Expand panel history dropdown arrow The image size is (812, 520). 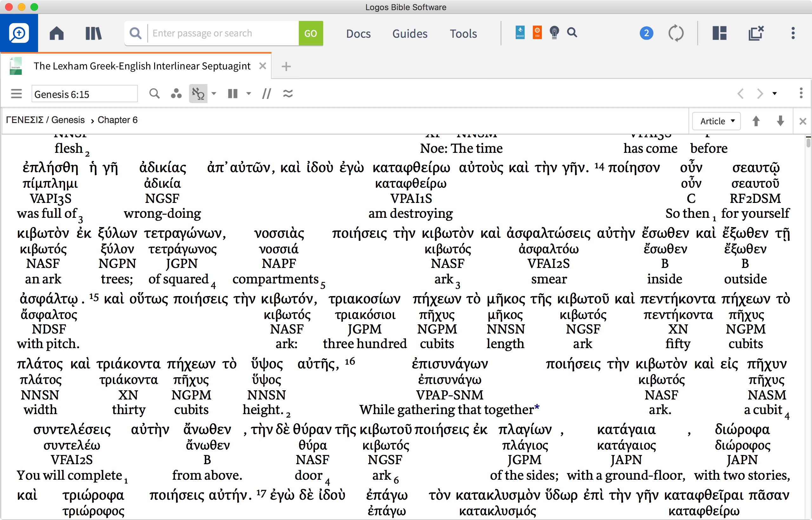point(775,94)
